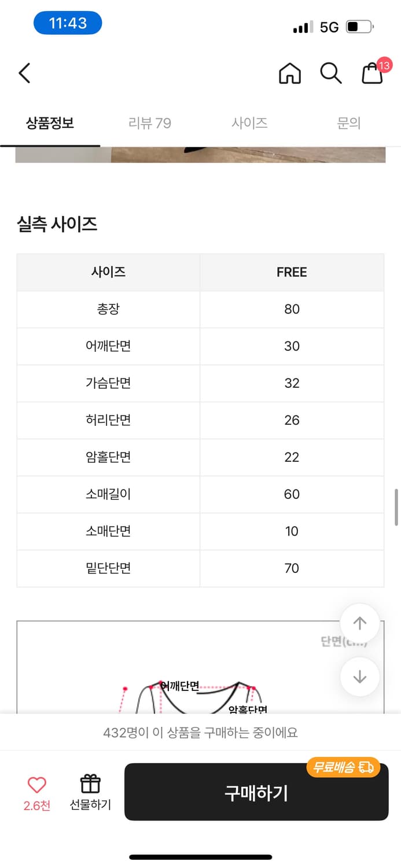Tap the size diagram image below the table
Viewport: 401px width, 868px height.
point(200,665)
